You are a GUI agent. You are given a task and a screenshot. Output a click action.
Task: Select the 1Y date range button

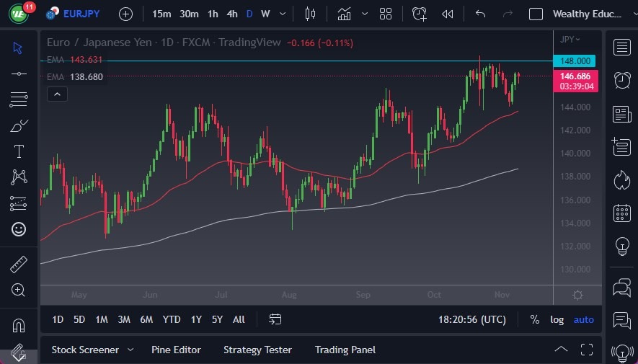click(x=196, y=319)
